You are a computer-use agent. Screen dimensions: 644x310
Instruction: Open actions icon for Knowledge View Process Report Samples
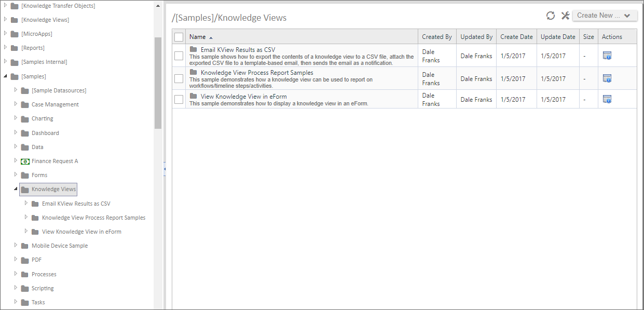(x=607, y=78)
